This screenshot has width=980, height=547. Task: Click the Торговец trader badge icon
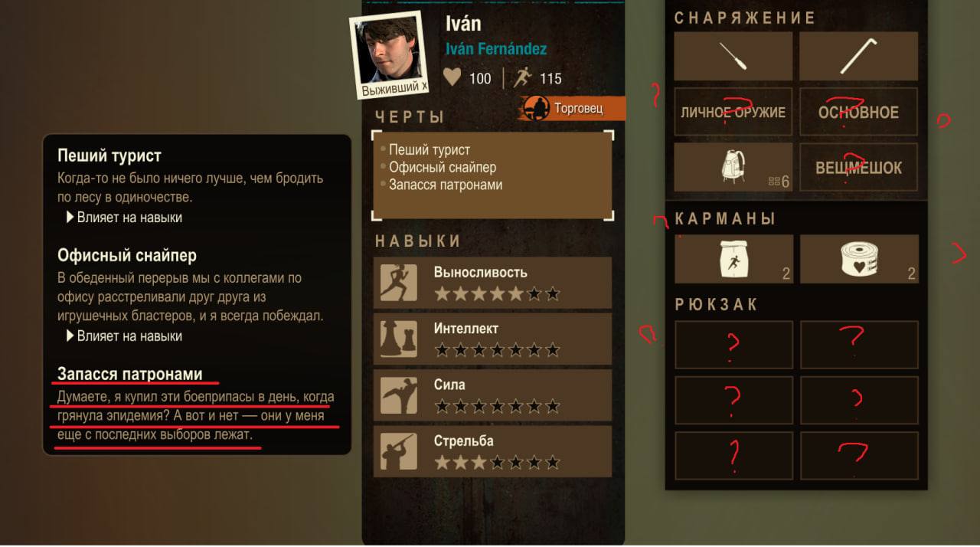[536, 108]
